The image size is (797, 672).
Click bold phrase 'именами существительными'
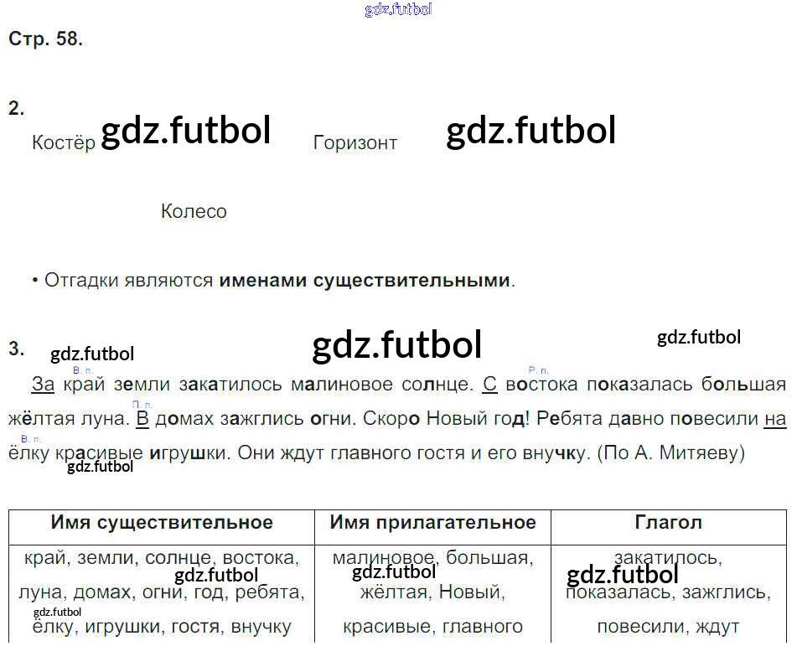click(x=365, y=281)
